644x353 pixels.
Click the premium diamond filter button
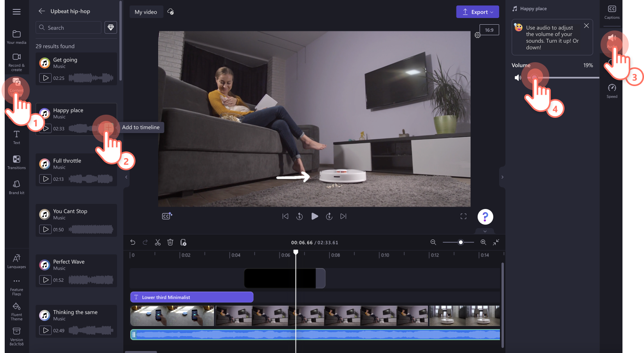tap(111, 27)
